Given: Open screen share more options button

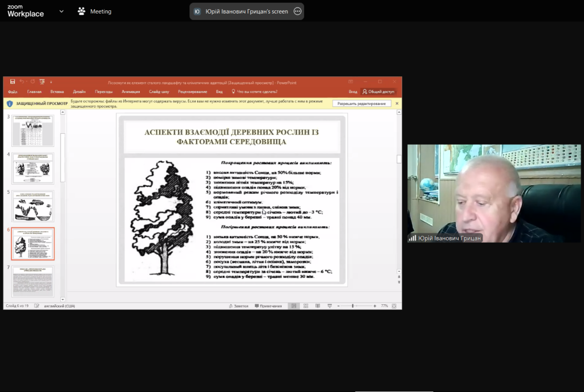Looking at the screenshot, I should click(x=297, y=11).
